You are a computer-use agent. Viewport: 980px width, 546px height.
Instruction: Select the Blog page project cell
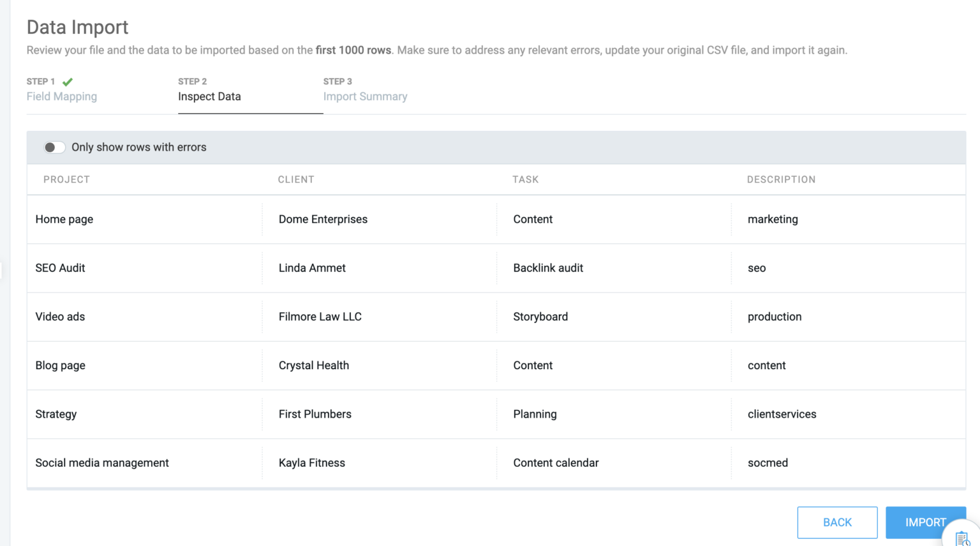pyautogui.click(x=144, y=365)
